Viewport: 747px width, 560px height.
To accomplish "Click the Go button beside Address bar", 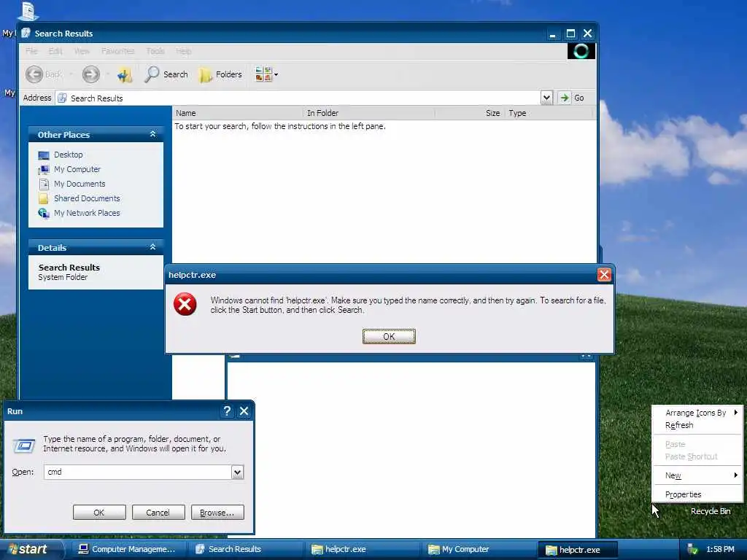I will (x=572, y=98).
